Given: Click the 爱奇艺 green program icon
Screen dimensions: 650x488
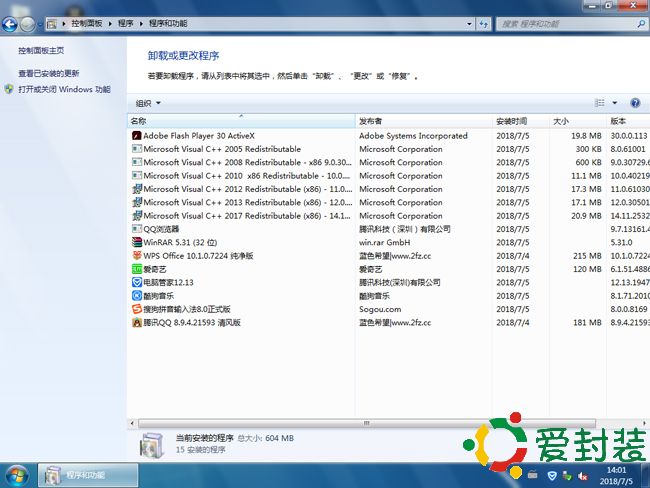Looking at the screenshot, I should pyautogui.click(x=136, y=269).
